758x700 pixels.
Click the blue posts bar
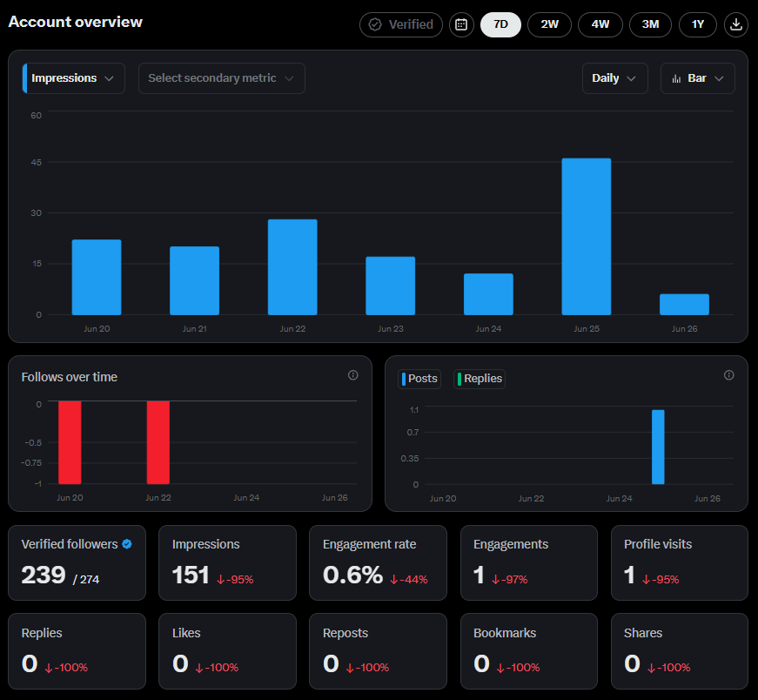pyautogui.click(x=658, y=447)
